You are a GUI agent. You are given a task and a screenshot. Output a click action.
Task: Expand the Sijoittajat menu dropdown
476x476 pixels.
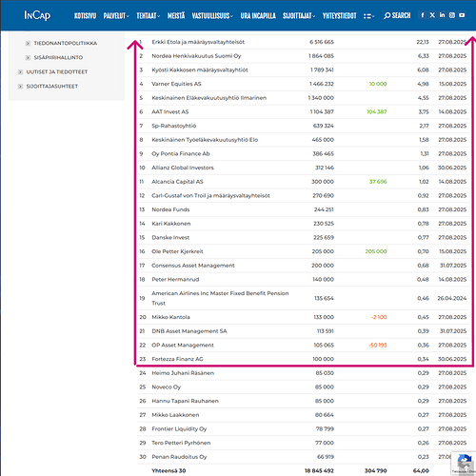click(299, 16)
